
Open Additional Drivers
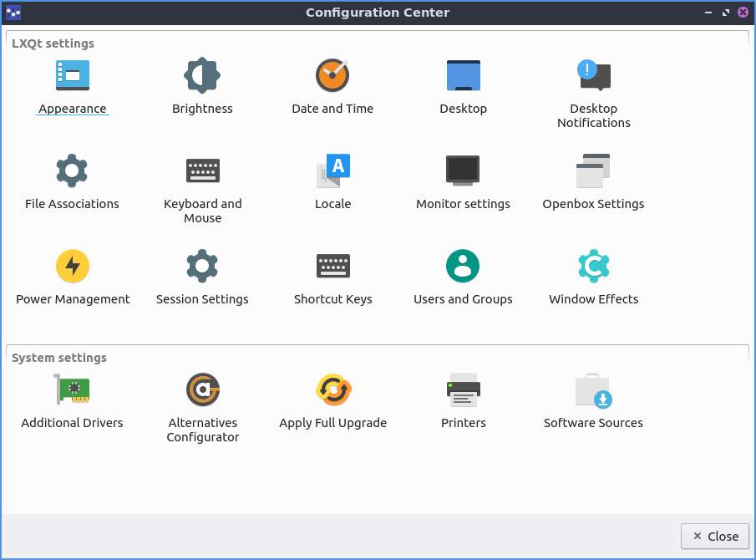73,390
